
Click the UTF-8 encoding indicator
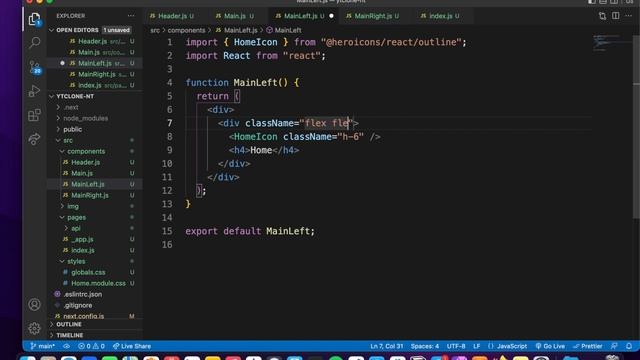456,346
